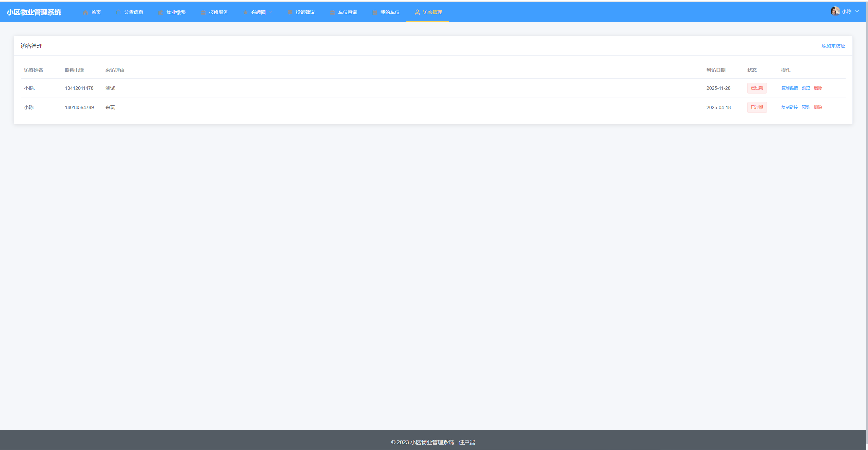Expand the 兴趣圈 submenu arrow
This screenshot has width=868, height=450.
[x=271, y=12]
